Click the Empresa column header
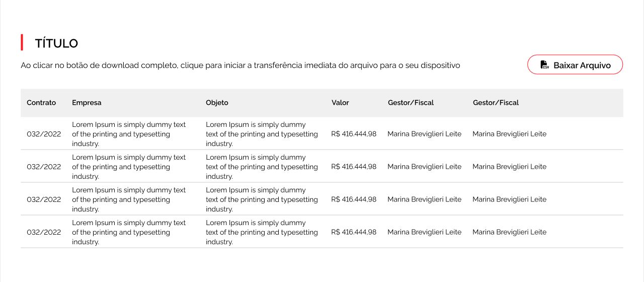644x282 pixels. pos(87,103)
